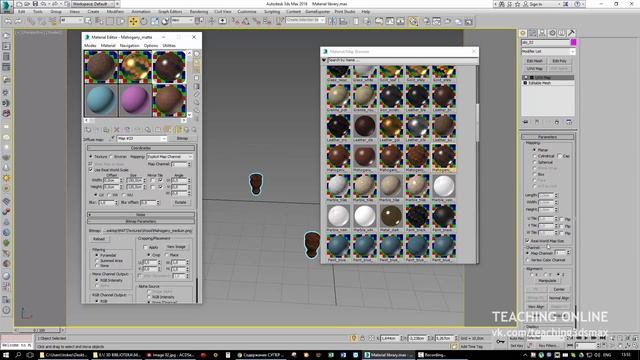Click the eyedropper icon next to Diffuse map
Screen dimensions: 640x360
click(x=113, y=139)
